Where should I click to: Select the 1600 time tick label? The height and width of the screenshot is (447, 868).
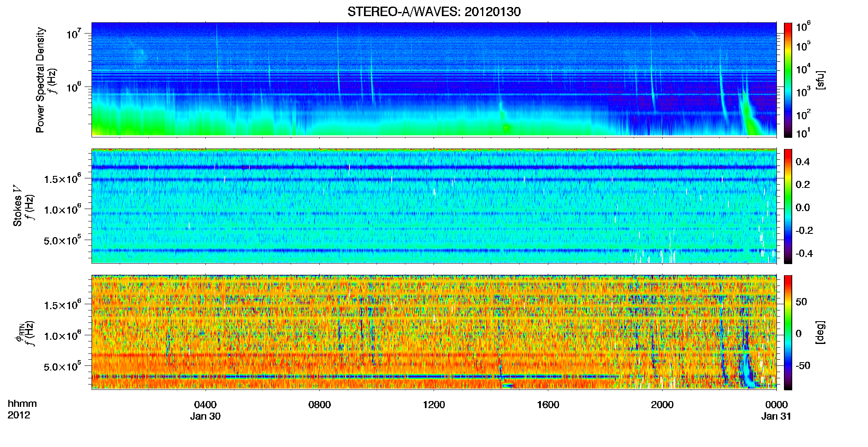click(548, 404)
